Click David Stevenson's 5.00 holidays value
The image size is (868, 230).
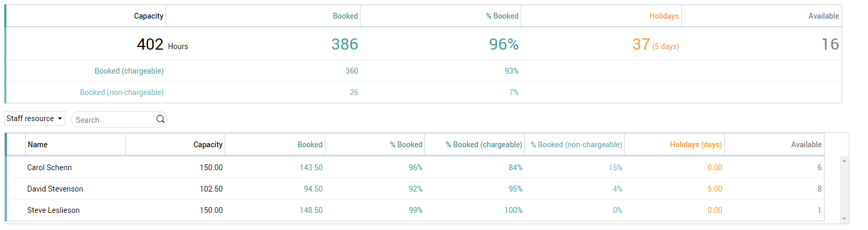[x=715, y=189]
